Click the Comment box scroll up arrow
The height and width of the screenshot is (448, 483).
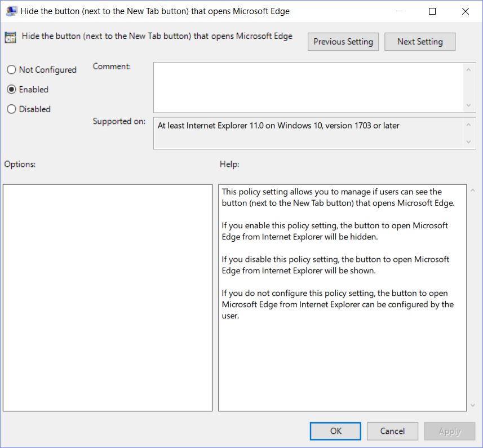[468, 70]
